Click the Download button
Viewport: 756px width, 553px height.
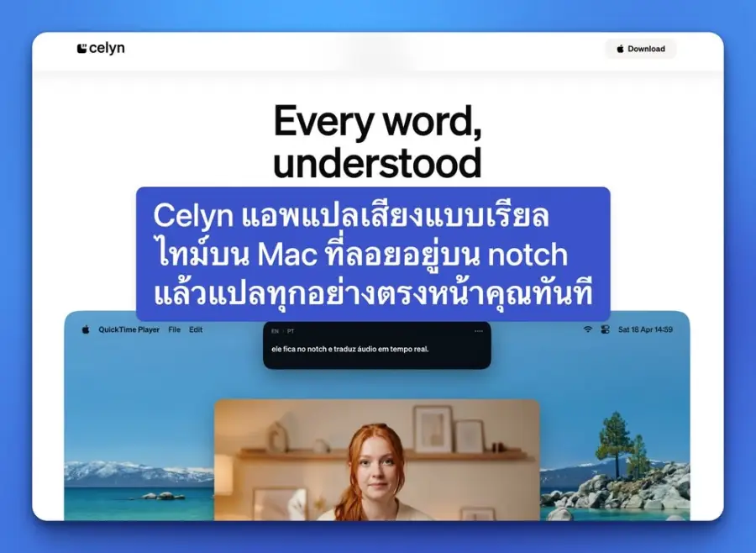tap(641, 49)
